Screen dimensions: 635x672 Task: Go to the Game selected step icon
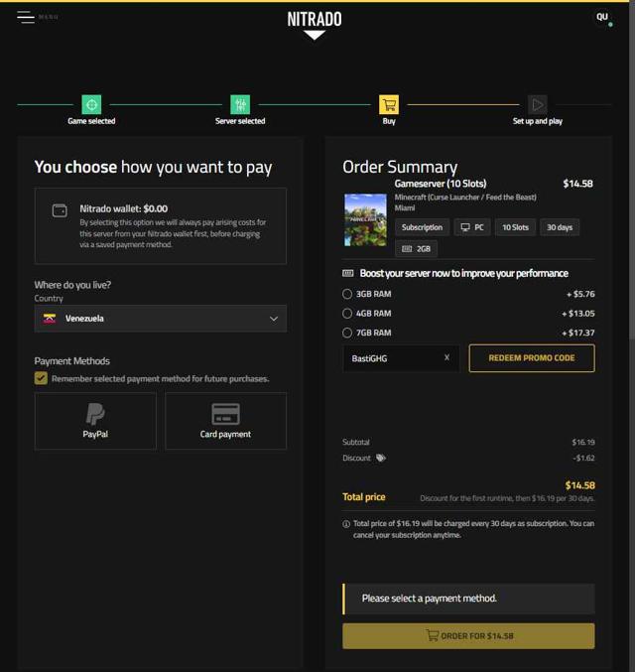tap(91, 104)
